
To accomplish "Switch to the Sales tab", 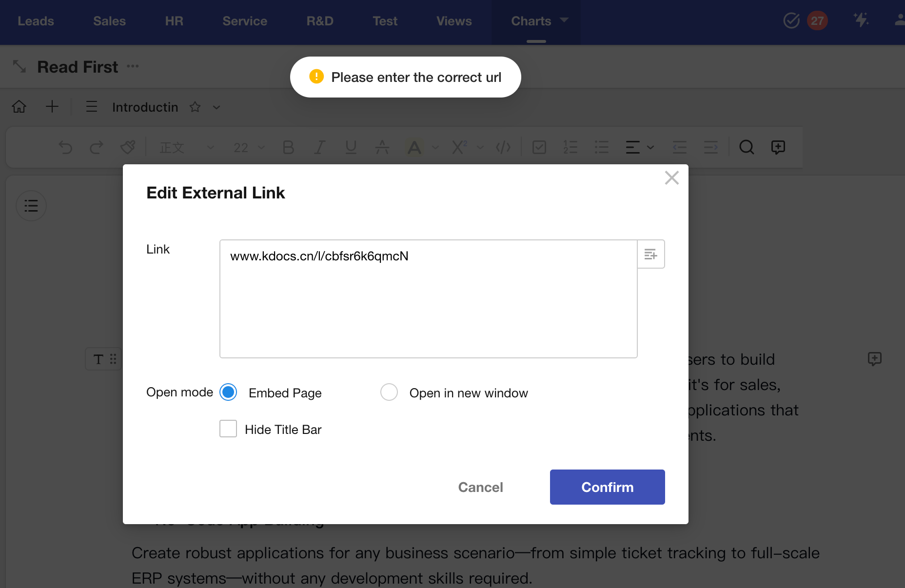I will point(109,21).
